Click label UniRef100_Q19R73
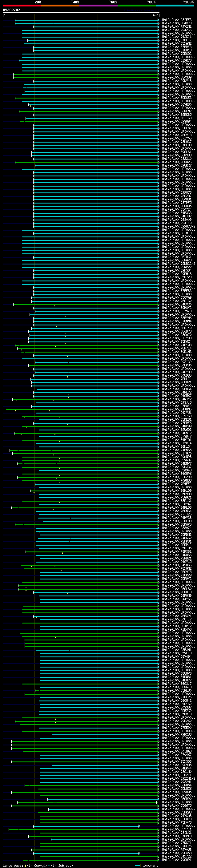 click(177, 61)
